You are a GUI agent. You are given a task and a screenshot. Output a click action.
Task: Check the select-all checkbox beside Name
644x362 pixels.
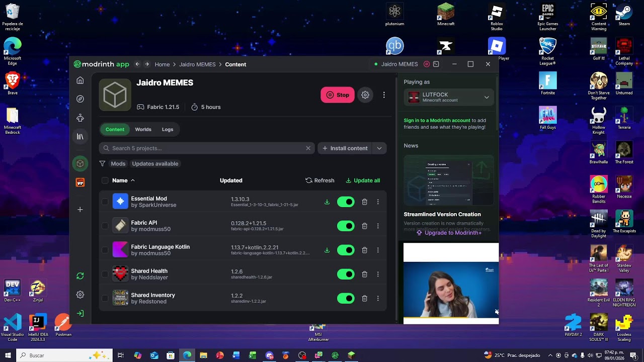pos(105,180)
